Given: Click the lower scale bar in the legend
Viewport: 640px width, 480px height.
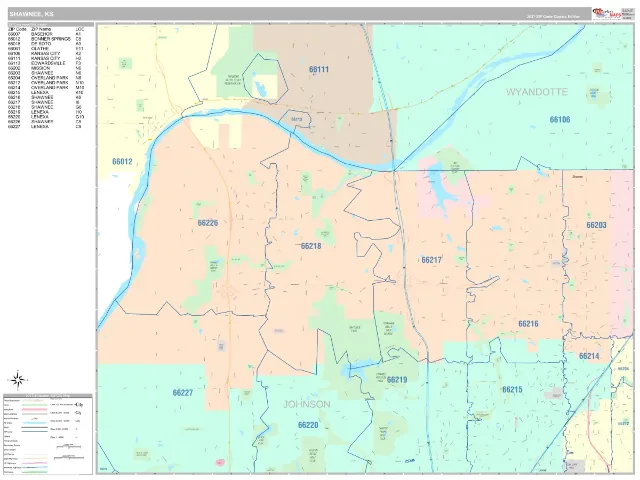Looking at the screenshot, I should (69, 458).
